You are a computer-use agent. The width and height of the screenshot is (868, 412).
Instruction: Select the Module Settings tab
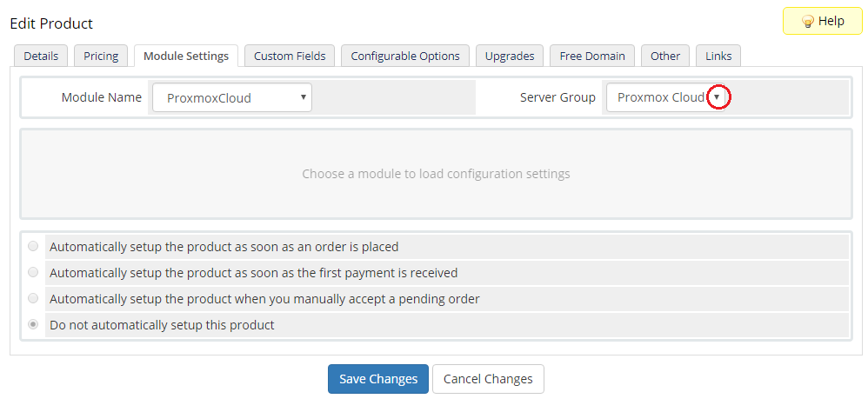185,56
